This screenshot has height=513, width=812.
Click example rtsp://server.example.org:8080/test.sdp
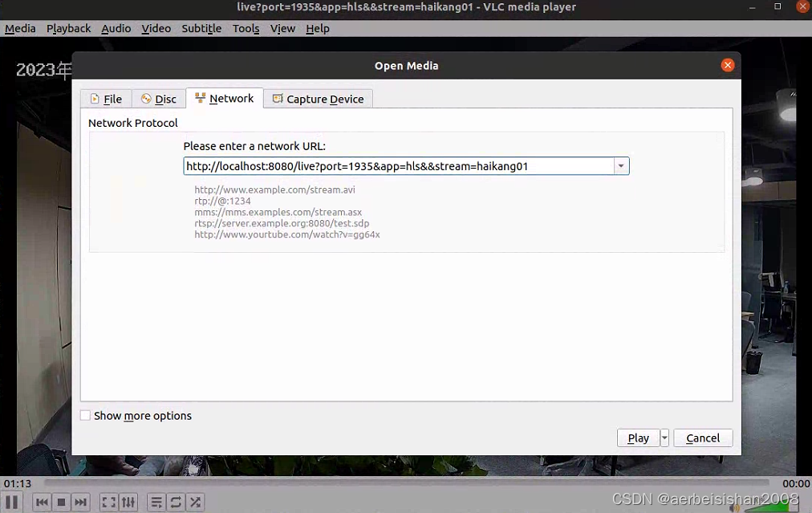(x=282, y=223)
